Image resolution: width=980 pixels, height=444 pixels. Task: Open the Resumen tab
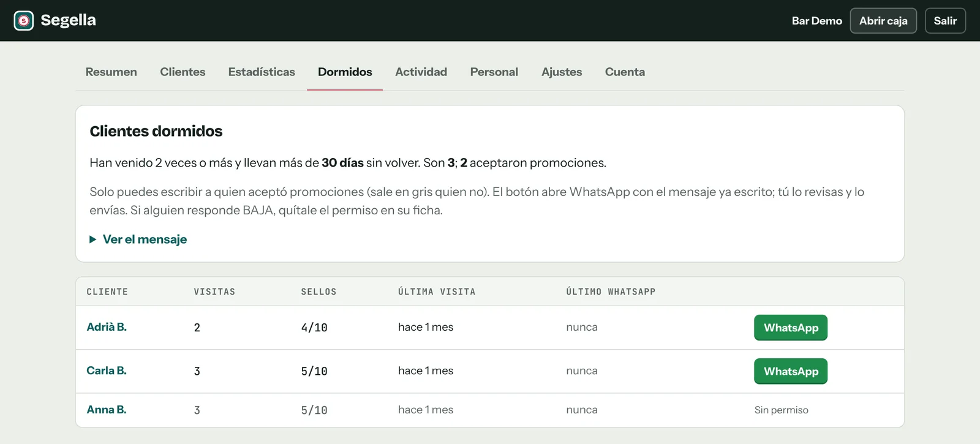click(x=111, y=72)
